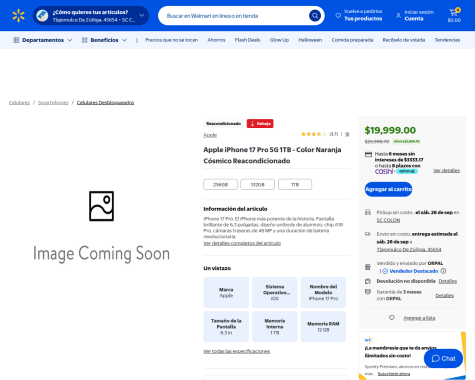Click the Apple brand link

point(210,135)
